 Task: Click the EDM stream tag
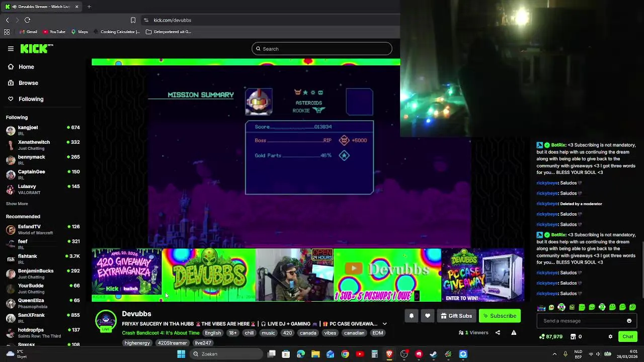(x=378, y=333)
